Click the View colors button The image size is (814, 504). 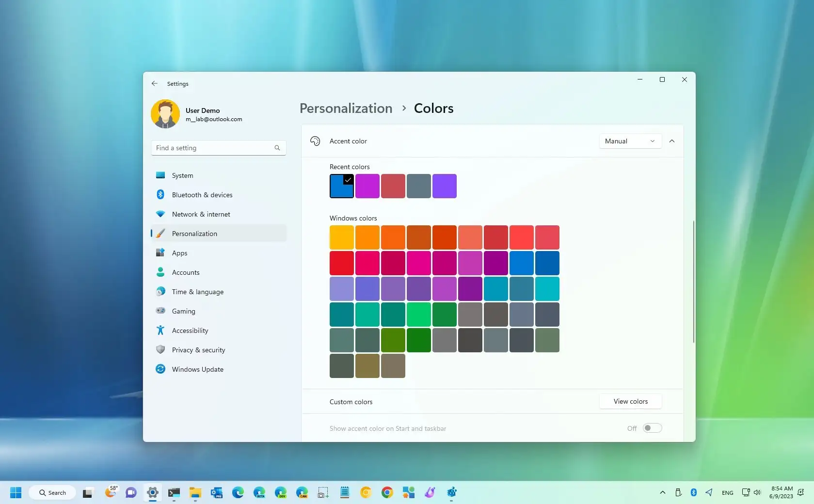coord(630,402)
